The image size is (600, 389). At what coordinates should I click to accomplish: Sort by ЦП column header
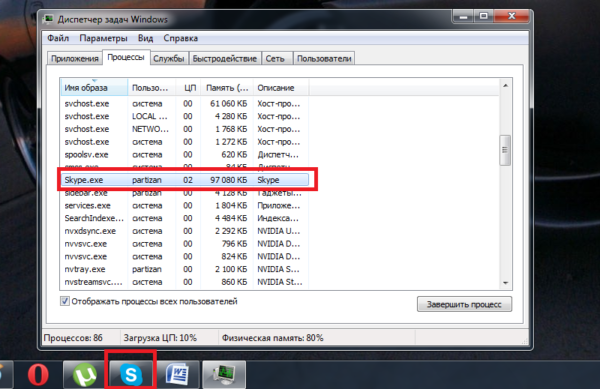tap(188, 88)
